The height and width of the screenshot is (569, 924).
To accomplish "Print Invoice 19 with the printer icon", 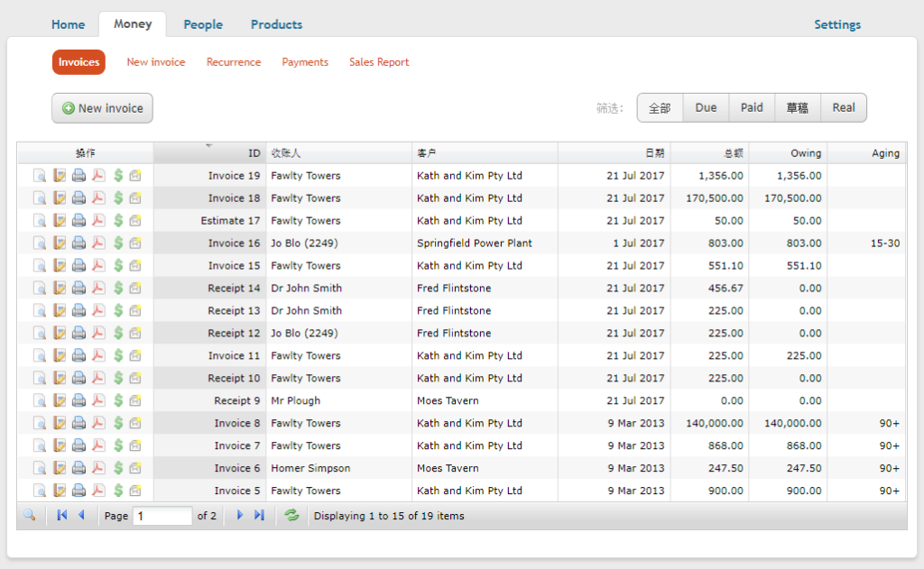I will (x=79, y=176).
